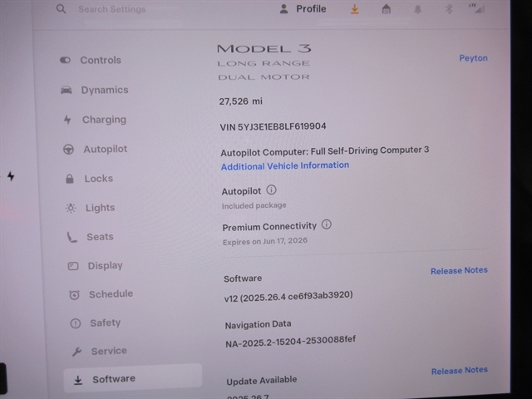Image resolution: width=532 pixels, height=399 pixels.
Task: Tap the magnifying glass search icon
Action: [61, 9]
